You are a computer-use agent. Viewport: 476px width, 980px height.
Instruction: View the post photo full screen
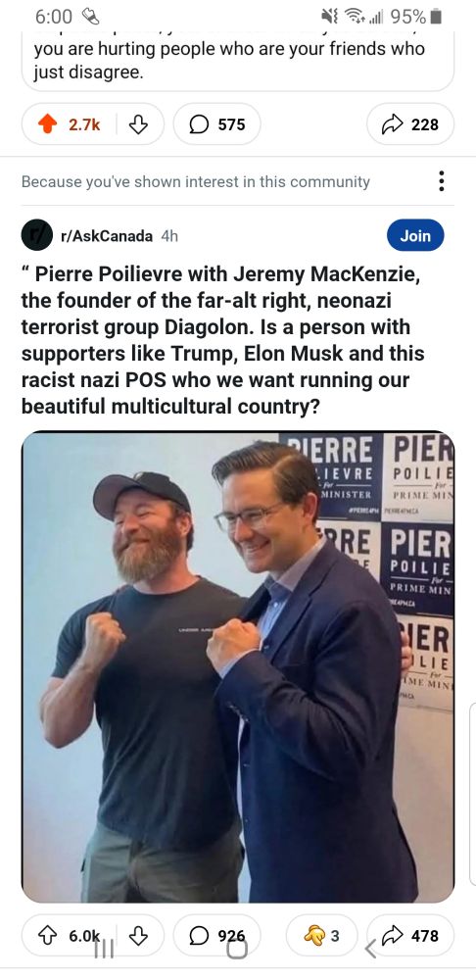click(238, 666)
